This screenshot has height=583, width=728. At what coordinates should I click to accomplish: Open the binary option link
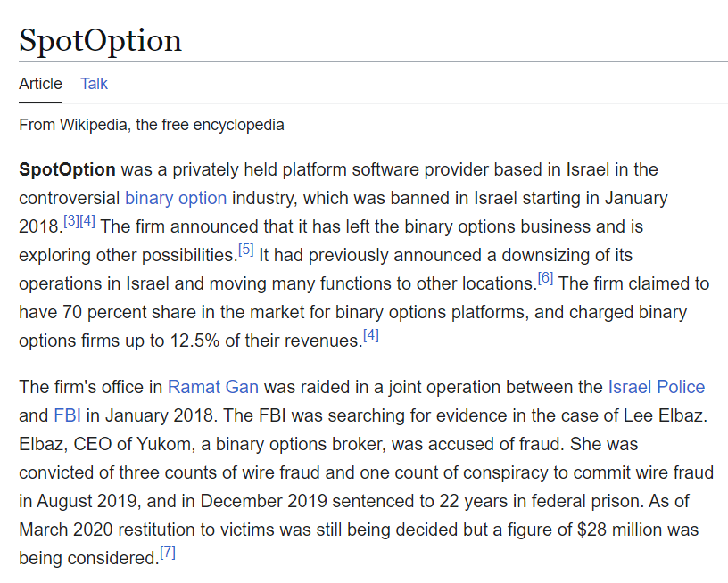pyautogui.click(x=176, y=198)
